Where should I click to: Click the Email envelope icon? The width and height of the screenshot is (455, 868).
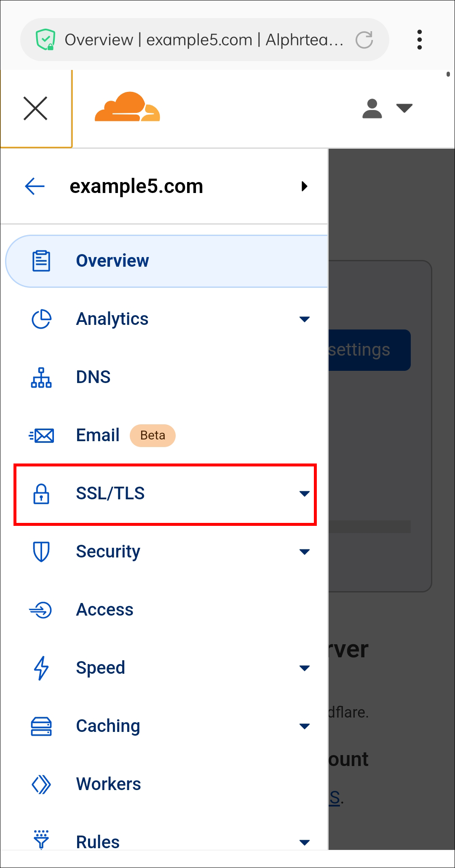coord(41,435)
